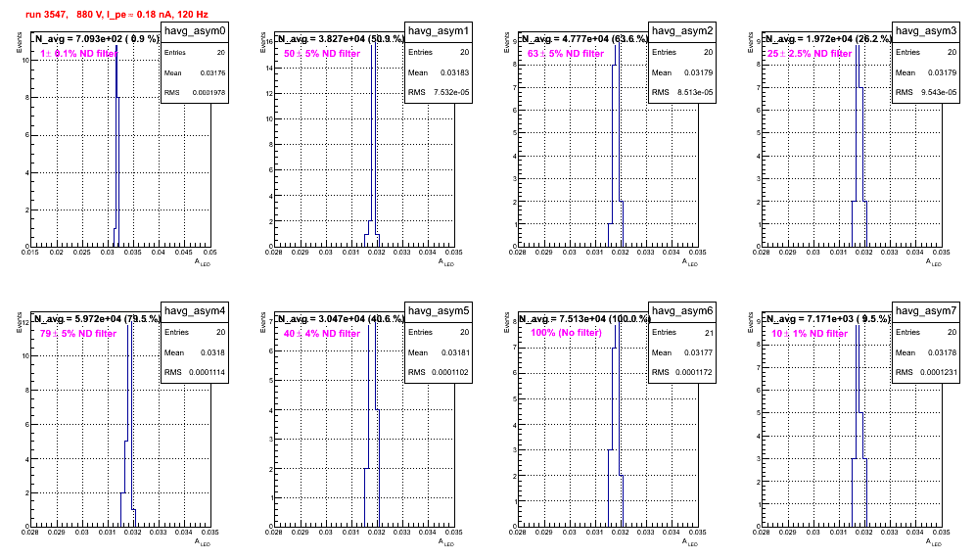Click the N_avg = 5.972e+04 label

coord(97,319)
